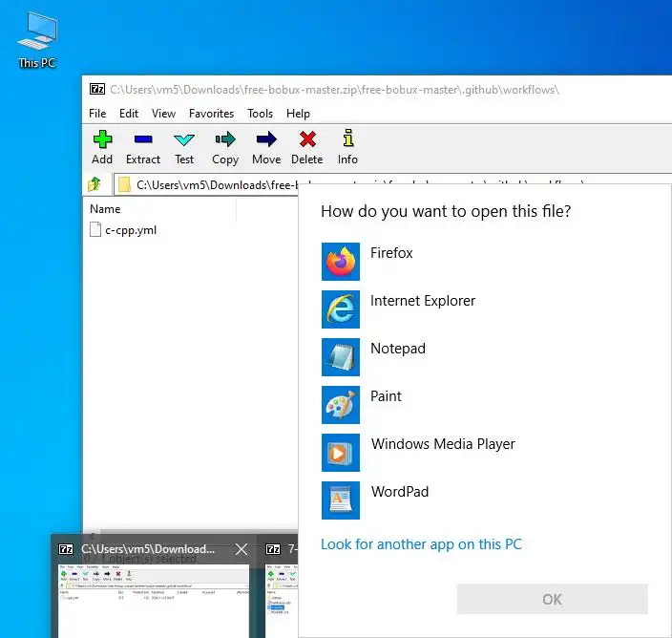Image resolution: width=672 pixels, height=638 pixels.
Task: Select Internet Explorer label in list
Action: [423, 301]
